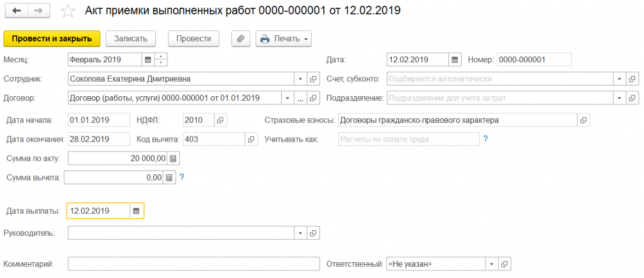Open calendar picker for Месяц field
This screenshot has width=644, height=278.
point(148,60)
